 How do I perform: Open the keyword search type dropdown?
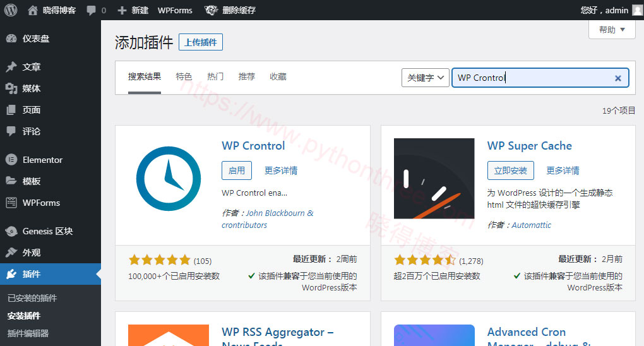coord(425,78)
